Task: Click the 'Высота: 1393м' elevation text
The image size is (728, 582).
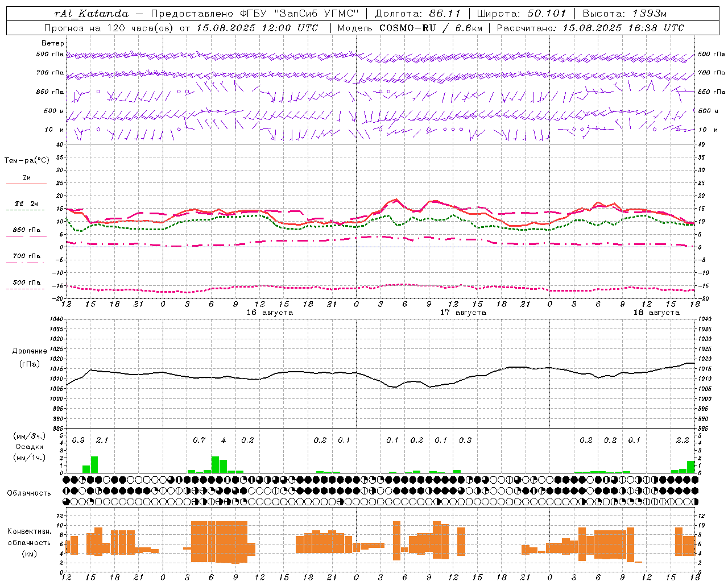Action: click(624, 14)
